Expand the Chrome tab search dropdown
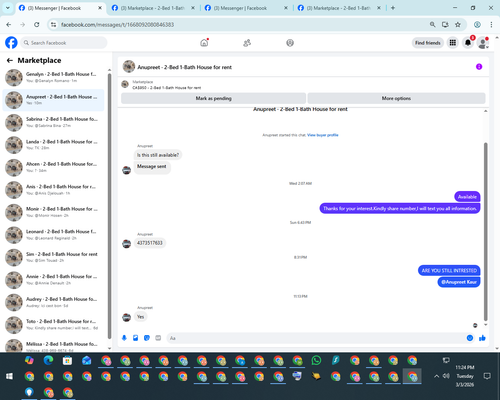 click(8, 8)
